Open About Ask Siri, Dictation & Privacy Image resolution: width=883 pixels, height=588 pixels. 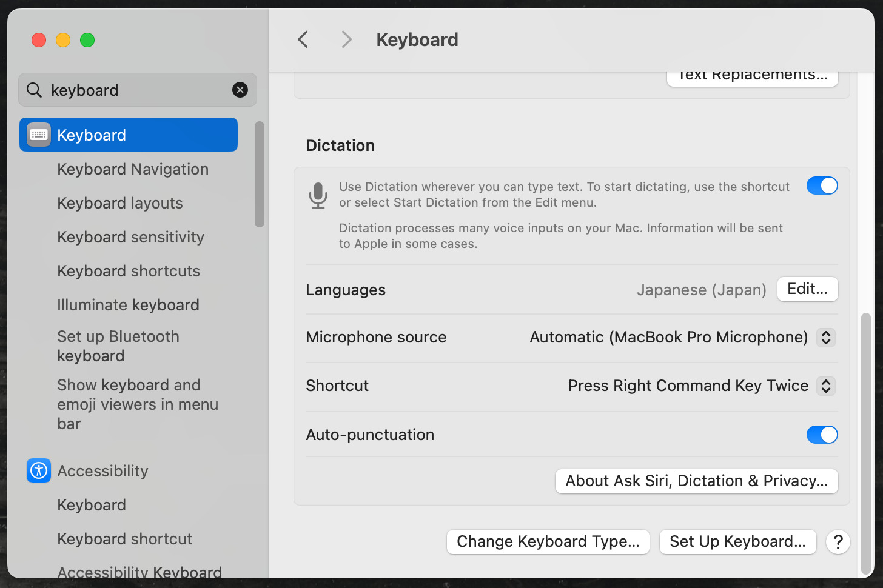click(696, 481)
